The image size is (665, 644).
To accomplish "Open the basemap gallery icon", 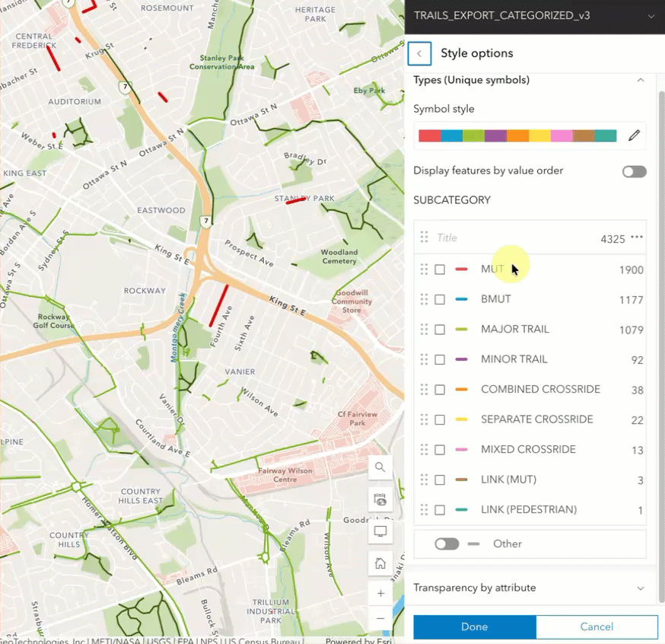I will point(380,499).
